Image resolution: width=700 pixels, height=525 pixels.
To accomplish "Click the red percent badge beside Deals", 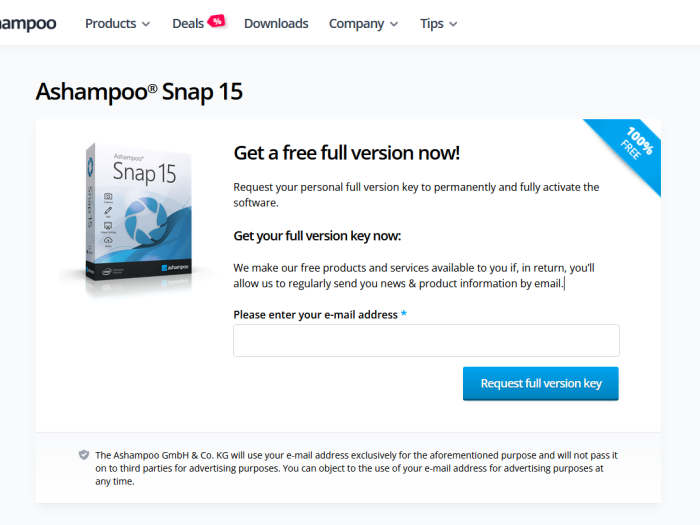I will click(217, 21).
